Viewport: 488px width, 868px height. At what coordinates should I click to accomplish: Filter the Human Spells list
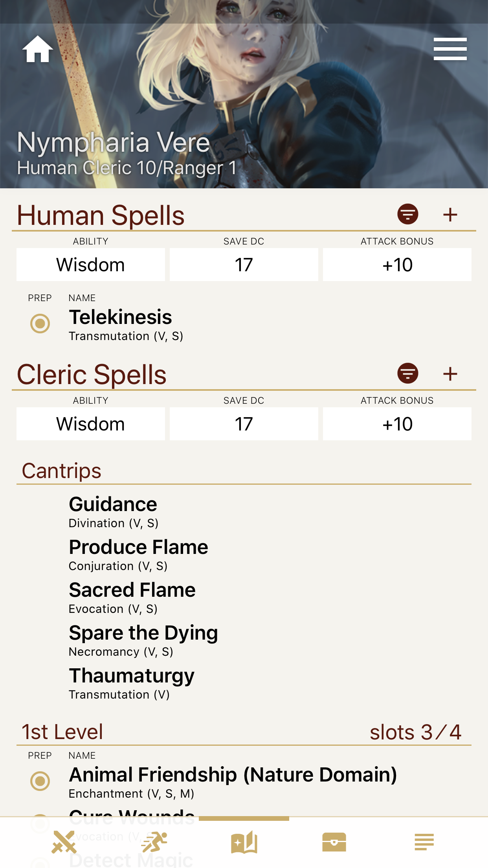point(407,214)
